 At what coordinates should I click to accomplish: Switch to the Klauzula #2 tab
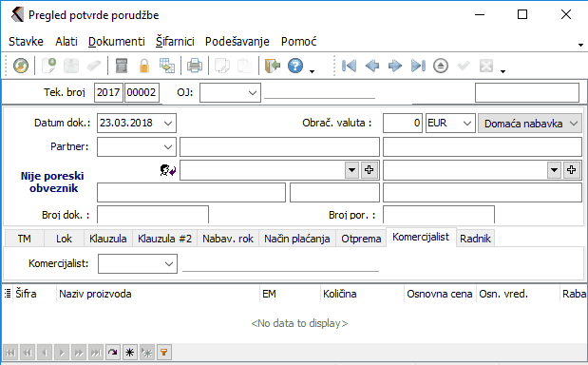pos(164,239)
